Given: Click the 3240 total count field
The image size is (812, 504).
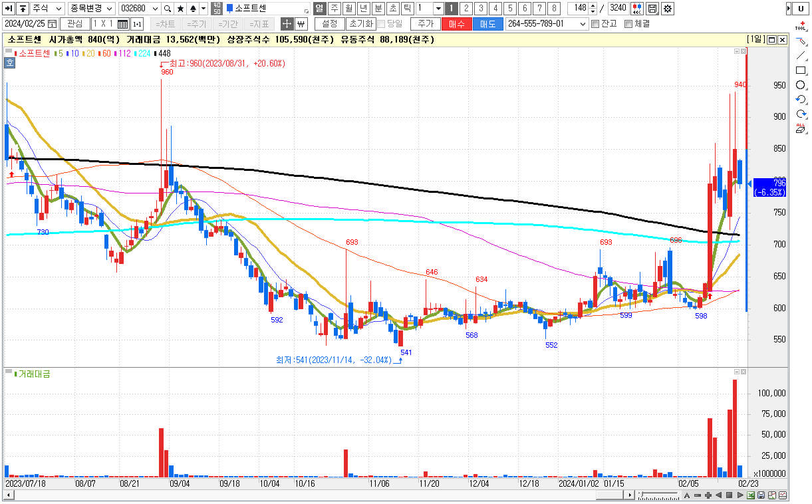Looking at the screenshot, I should (x=618, y=9).
